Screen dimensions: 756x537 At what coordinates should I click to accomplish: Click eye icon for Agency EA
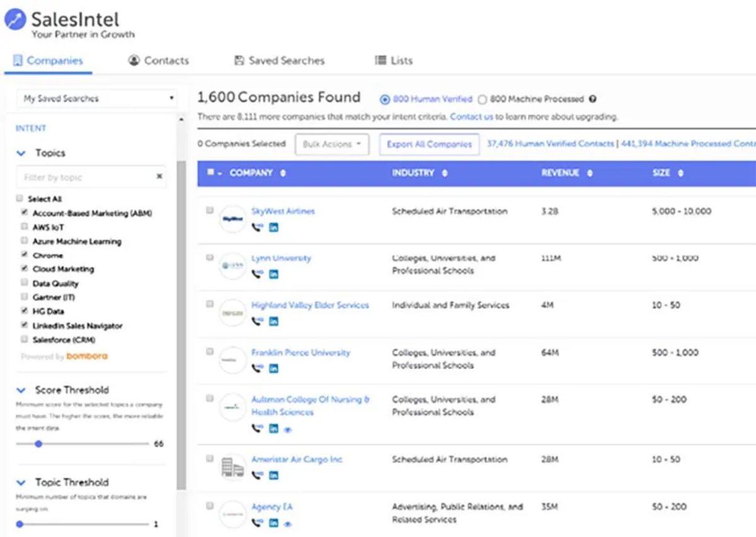(x=288, y=523)
